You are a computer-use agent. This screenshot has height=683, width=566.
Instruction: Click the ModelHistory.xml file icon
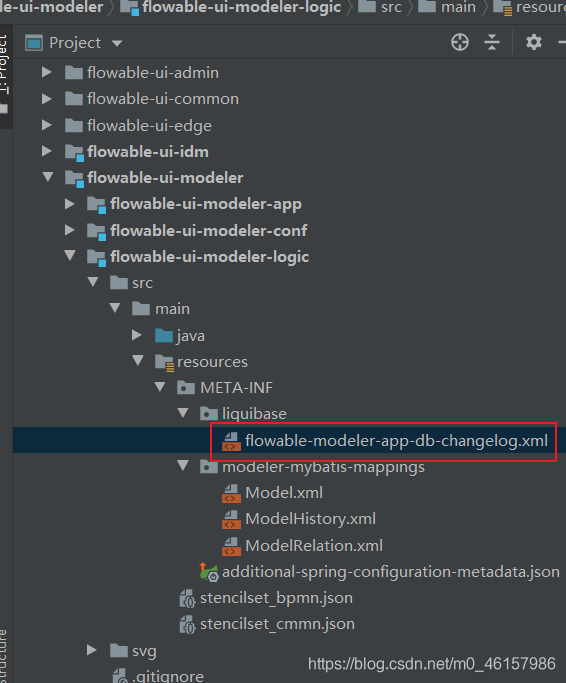click(231, 520)
